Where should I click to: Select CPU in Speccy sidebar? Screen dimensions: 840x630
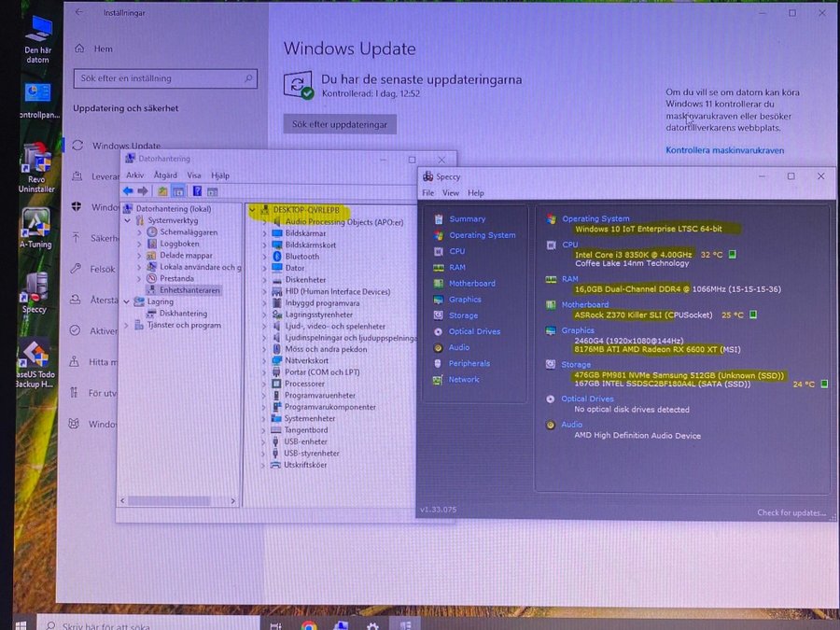[x=457, y=251]
